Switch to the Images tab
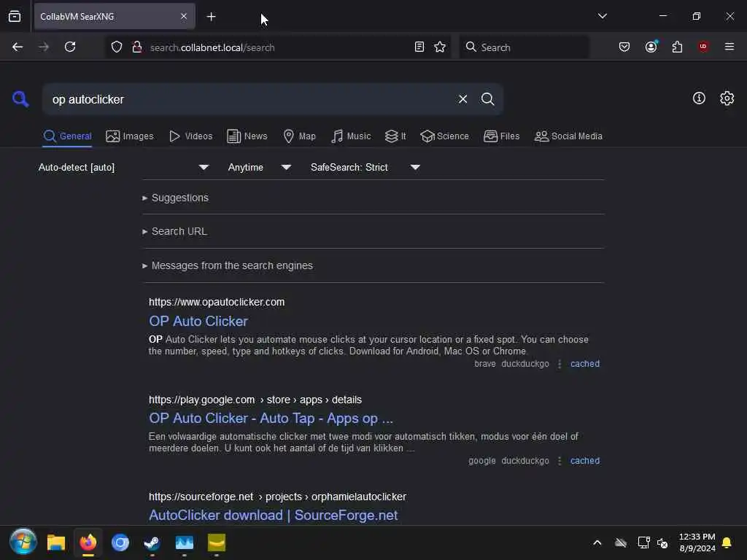Viewport: 747px width, 560px height. pos(130,136)
